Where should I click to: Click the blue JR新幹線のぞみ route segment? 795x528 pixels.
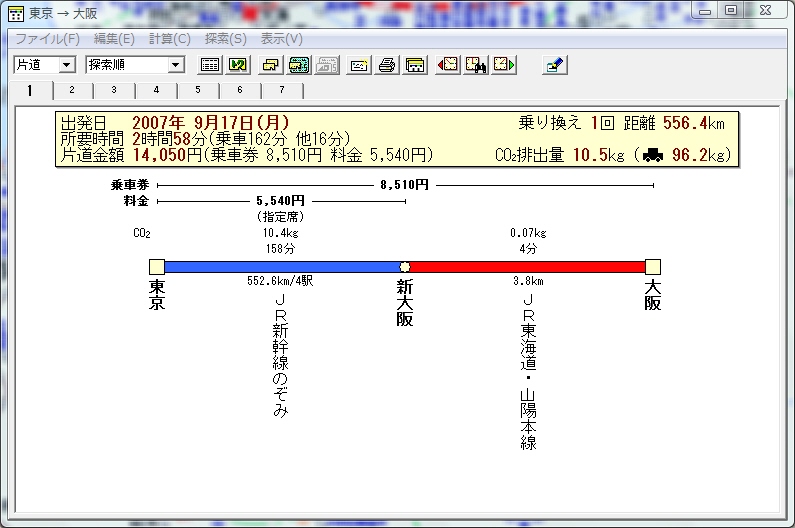tap(281, 267)
